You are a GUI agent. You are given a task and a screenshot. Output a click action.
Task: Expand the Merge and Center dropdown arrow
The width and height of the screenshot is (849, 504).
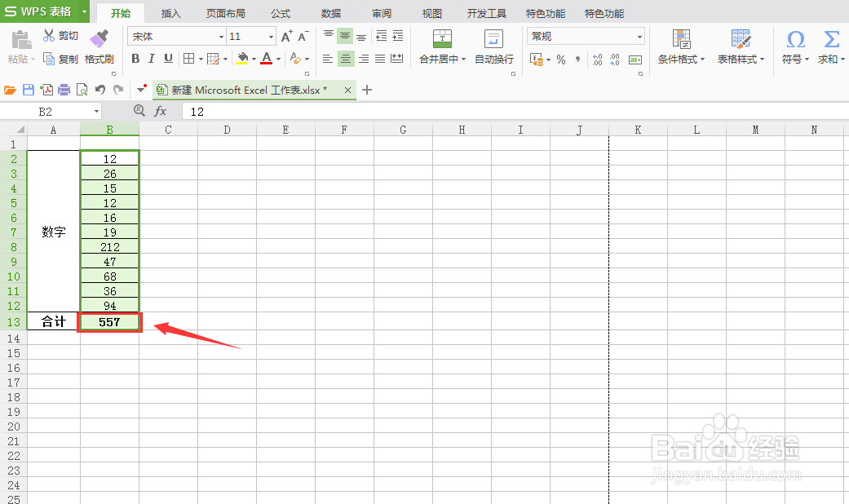click(x=463, y=59)
